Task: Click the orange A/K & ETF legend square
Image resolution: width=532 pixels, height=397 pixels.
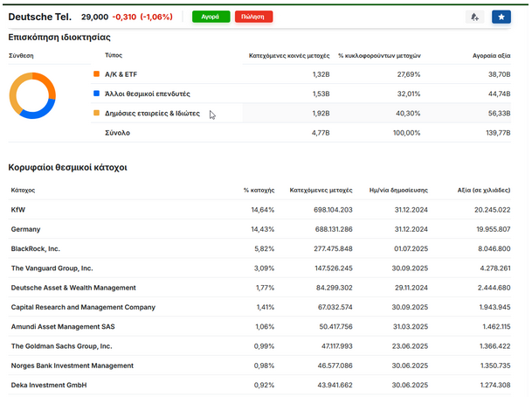Action: [x=96, y=74]
